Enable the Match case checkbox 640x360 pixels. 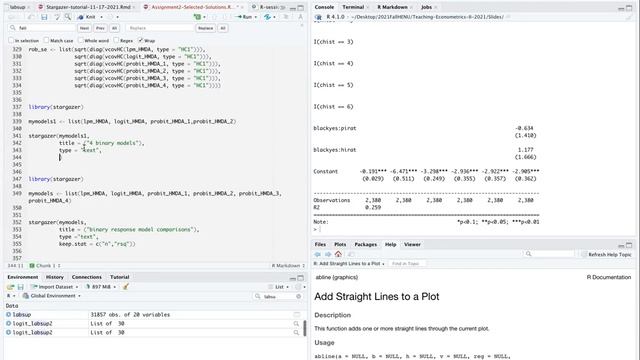(x=46, y=40)
